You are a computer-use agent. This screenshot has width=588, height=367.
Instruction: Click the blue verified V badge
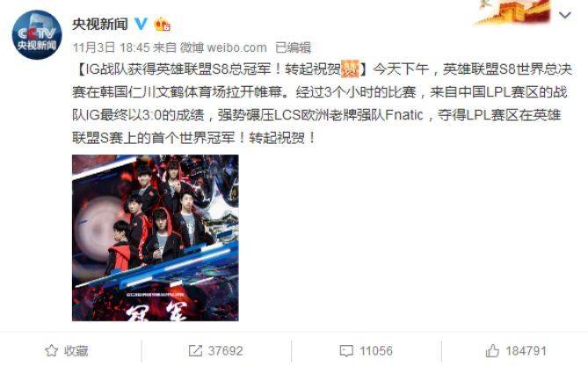[141, 25]
